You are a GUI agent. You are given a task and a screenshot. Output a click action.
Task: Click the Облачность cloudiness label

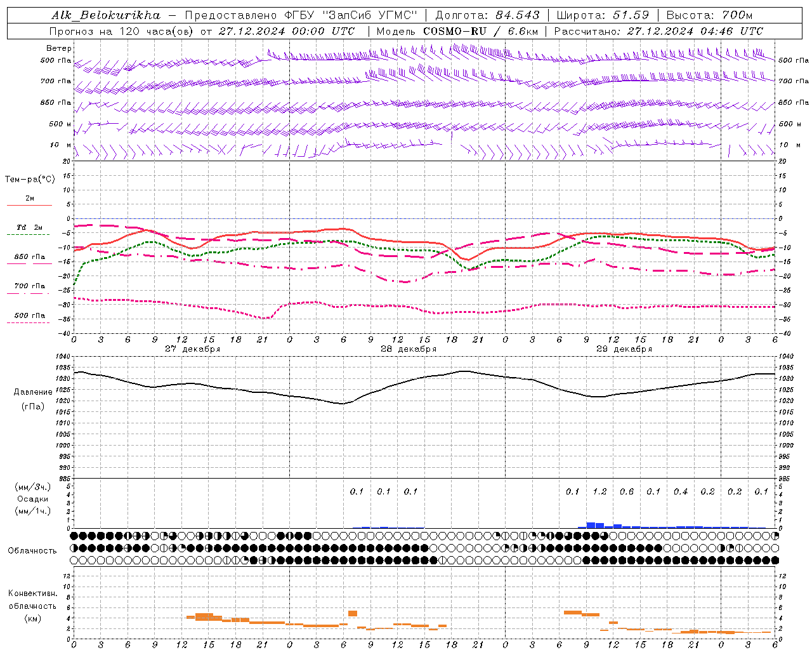(x=32, y=550)
